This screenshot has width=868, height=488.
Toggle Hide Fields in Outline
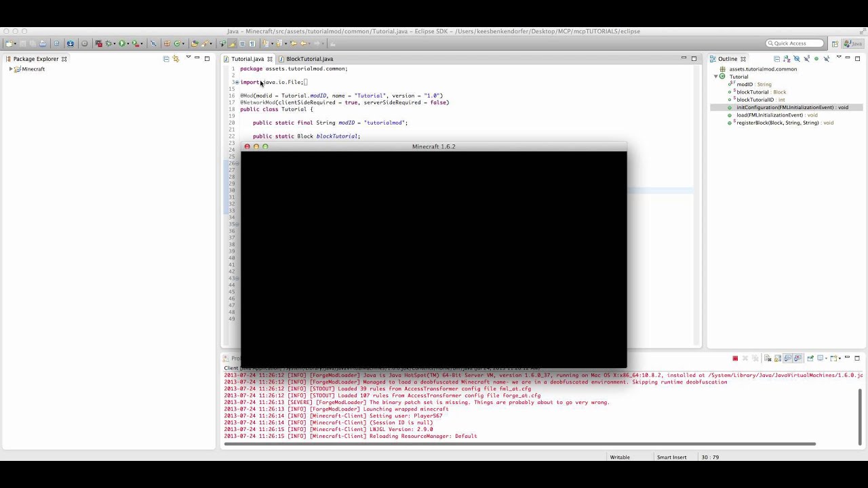click(x=797, y=59)
